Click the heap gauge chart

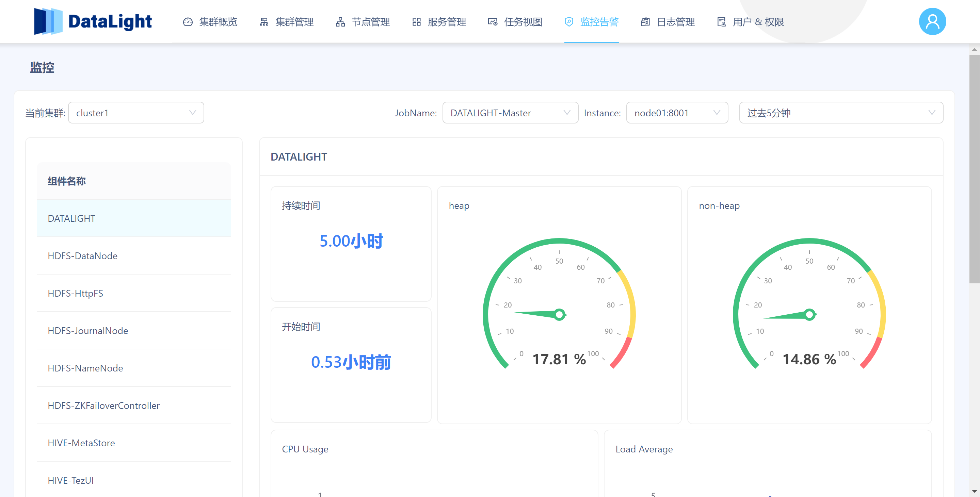click(x=559, y=304)
